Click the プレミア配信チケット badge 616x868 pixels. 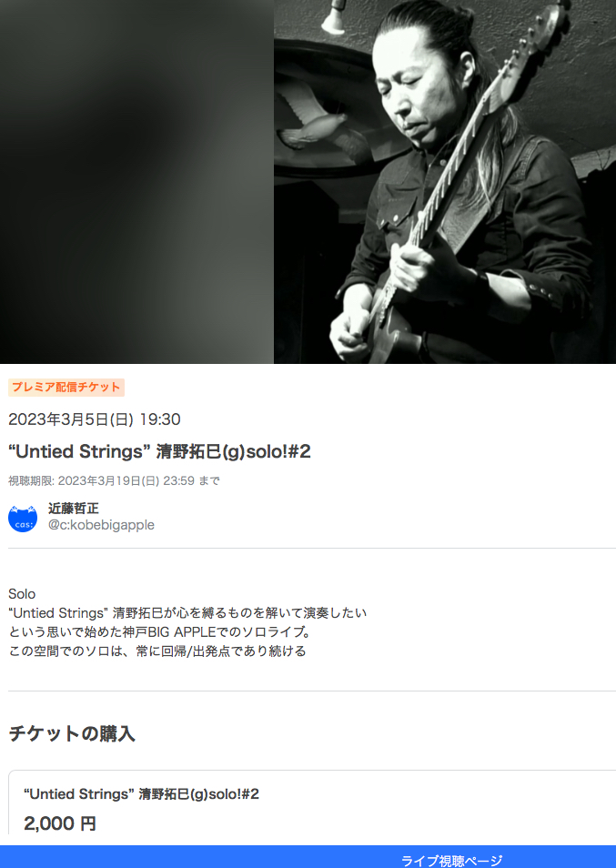(66, 387)
